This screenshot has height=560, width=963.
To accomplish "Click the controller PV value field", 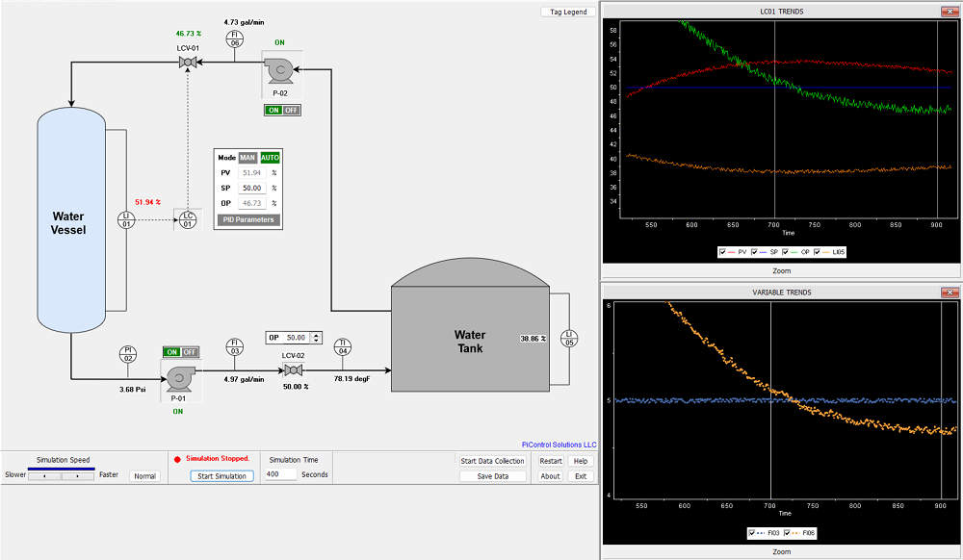I will pos(251,173).
